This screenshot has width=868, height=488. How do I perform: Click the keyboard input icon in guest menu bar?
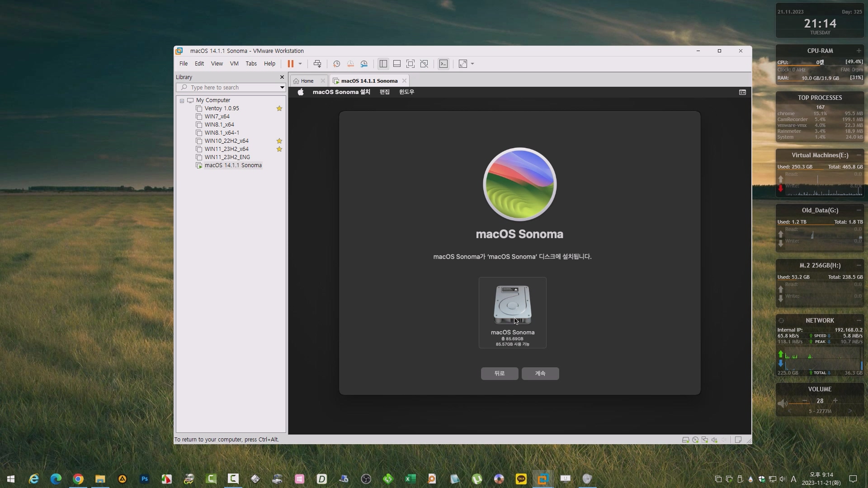742,92
